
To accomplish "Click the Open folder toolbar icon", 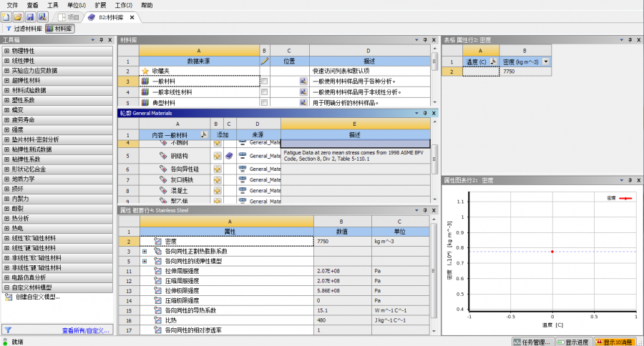I will (x=18, y=17).
